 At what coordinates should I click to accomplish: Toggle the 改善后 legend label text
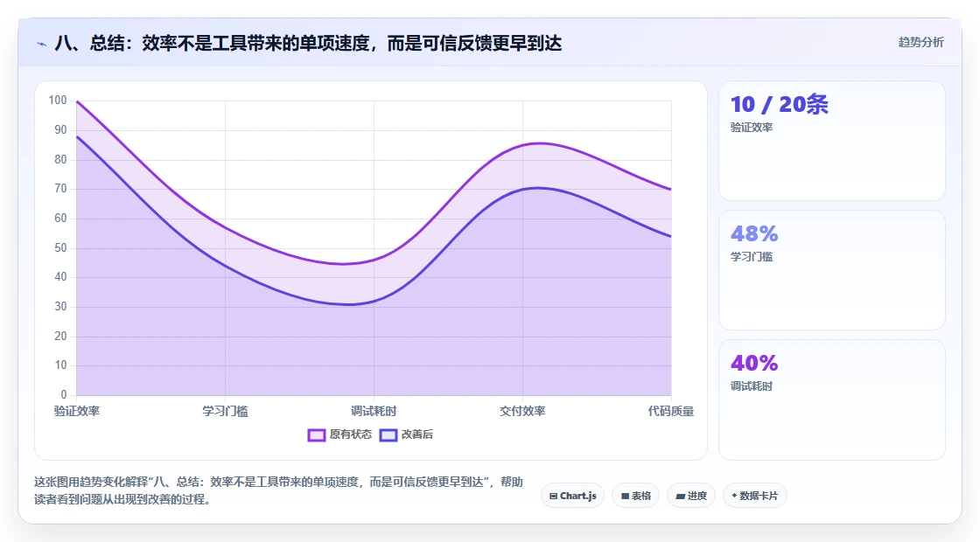click(416, 434)
